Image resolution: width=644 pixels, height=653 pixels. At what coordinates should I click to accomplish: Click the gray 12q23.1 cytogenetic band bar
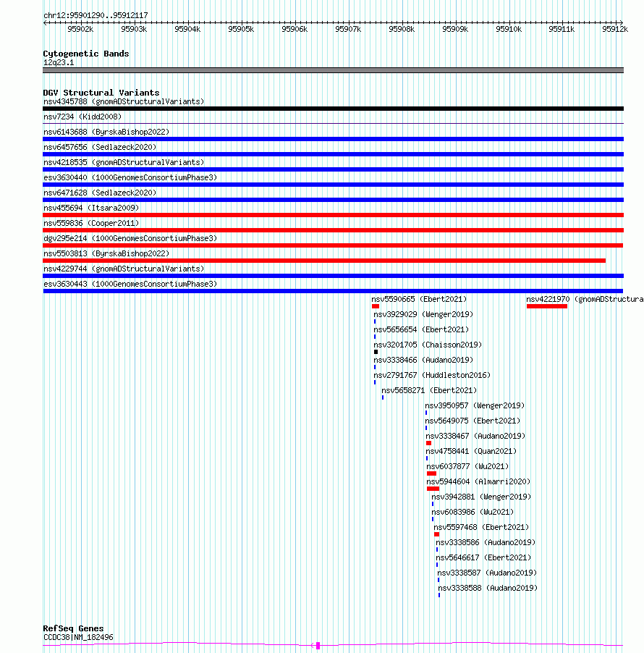[x=333, y=70]
